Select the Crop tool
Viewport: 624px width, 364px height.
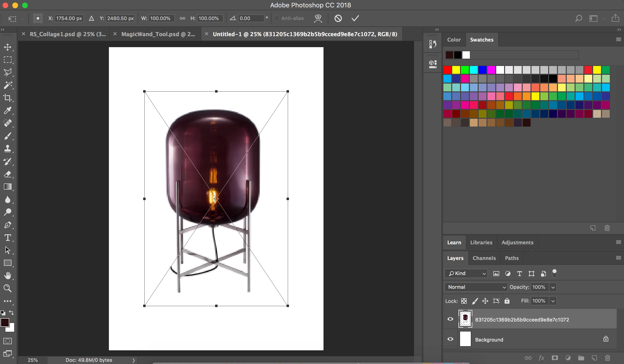[7, 98]
